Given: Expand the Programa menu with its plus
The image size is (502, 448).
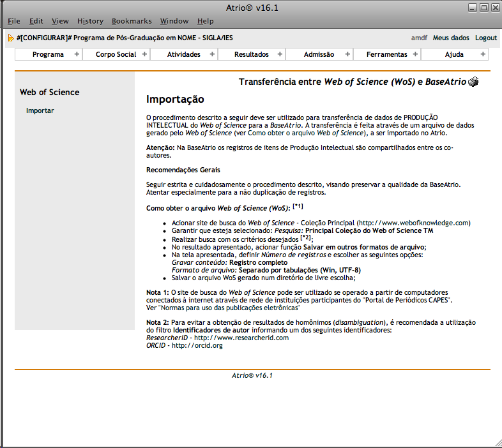Looking at the screenshot, I should [x=77, y=54].
